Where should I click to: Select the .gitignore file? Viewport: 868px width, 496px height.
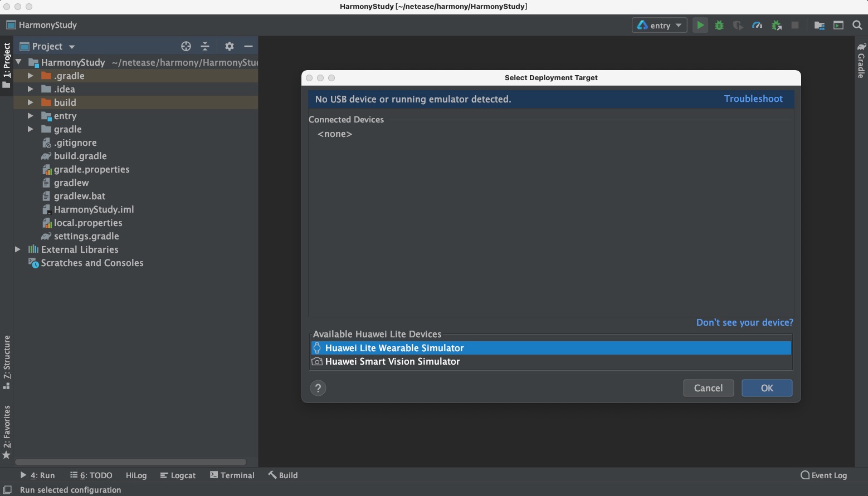(75, 143)
